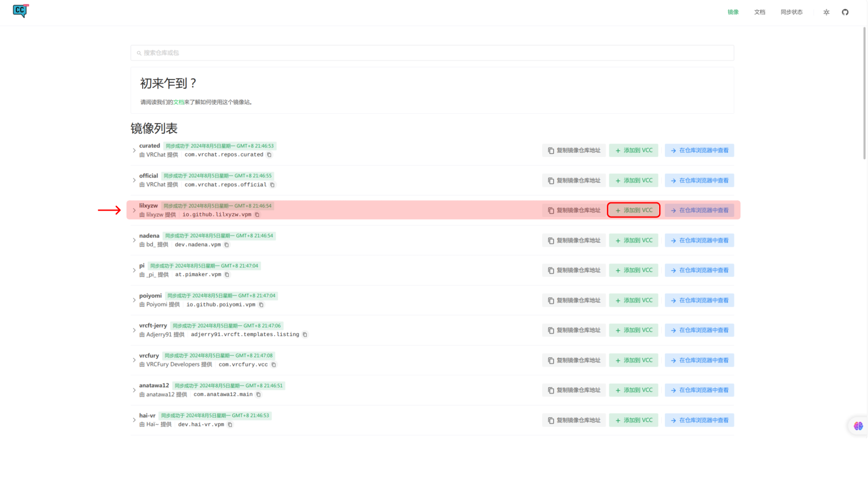The image size is (868, 488).
Task: View curated in repository browser
Action: click(699, 150)
